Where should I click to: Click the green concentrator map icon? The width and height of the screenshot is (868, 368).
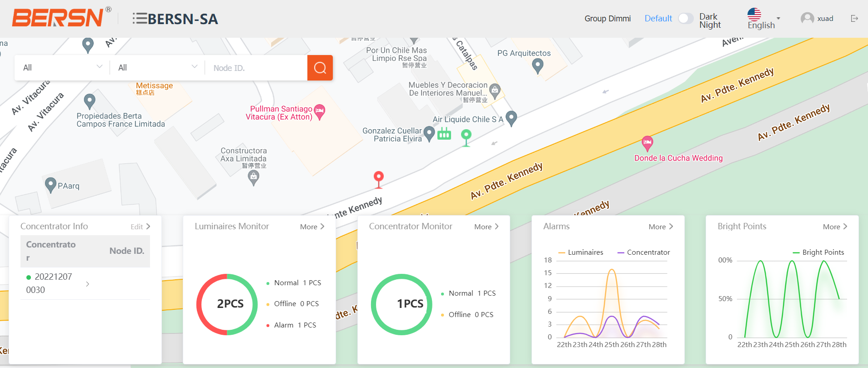tap(444, 134)
